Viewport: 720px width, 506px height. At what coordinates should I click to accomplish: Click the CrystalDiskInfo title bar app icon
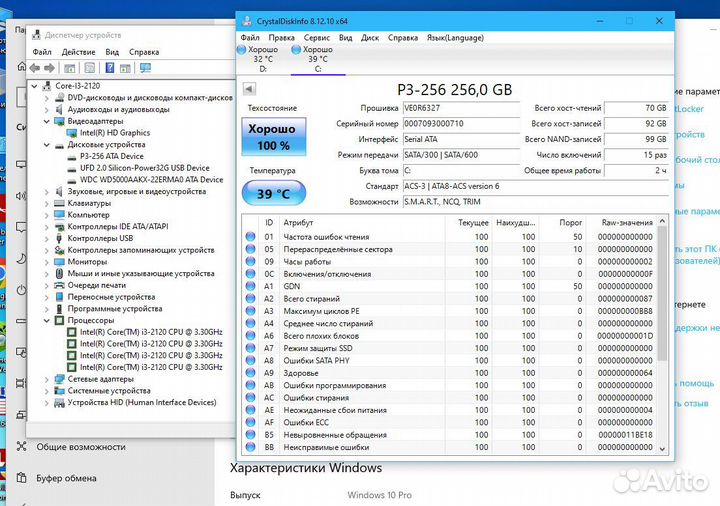pos(247,21)
